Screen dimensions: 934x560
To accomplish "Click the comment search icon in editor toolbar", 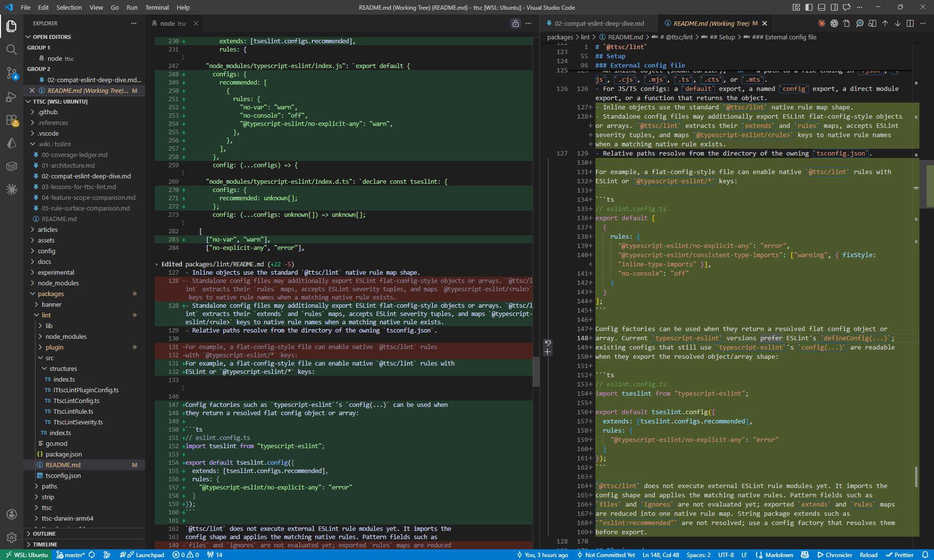I will 860,23.
